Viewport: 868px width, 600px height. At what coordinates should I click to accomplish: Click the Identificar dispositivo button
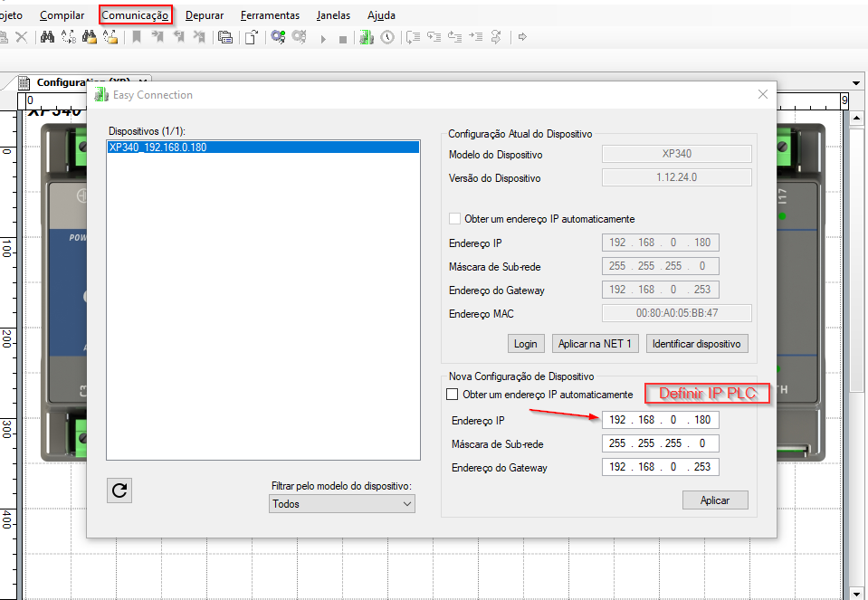(696, 344)
